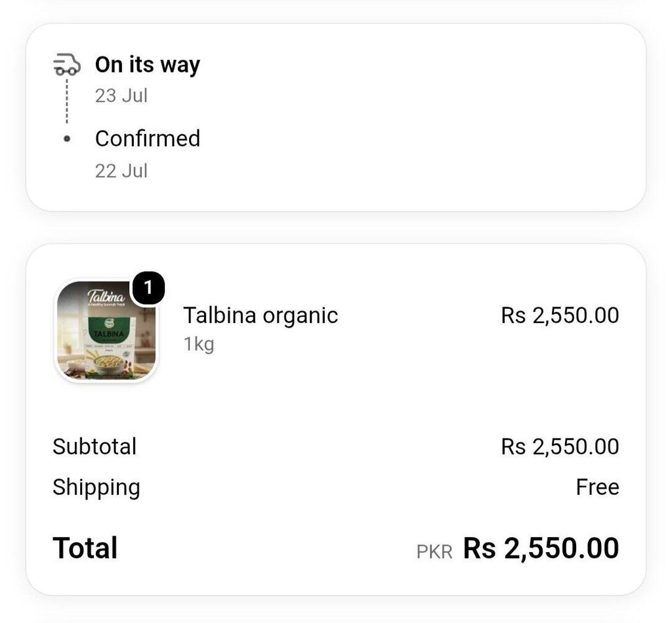Click the bold total amount Rs 2,550.00
The width and height of the screenshot is (672, 623).
pos(541,548)
